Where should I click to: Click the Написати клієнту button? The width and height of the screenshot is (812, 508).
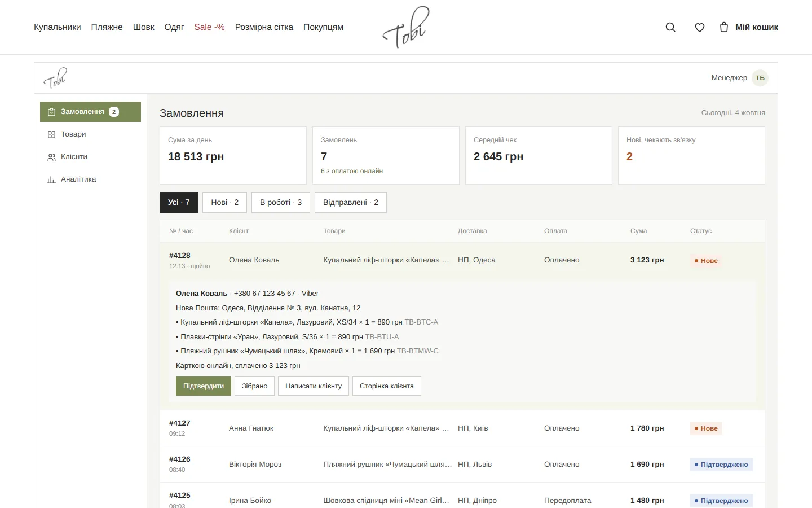coord(314,386)
